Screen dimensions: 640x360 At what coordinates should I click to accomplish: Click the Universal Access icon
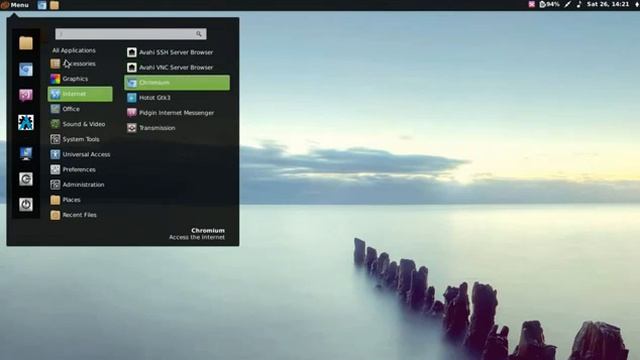(x=55, y=154)
